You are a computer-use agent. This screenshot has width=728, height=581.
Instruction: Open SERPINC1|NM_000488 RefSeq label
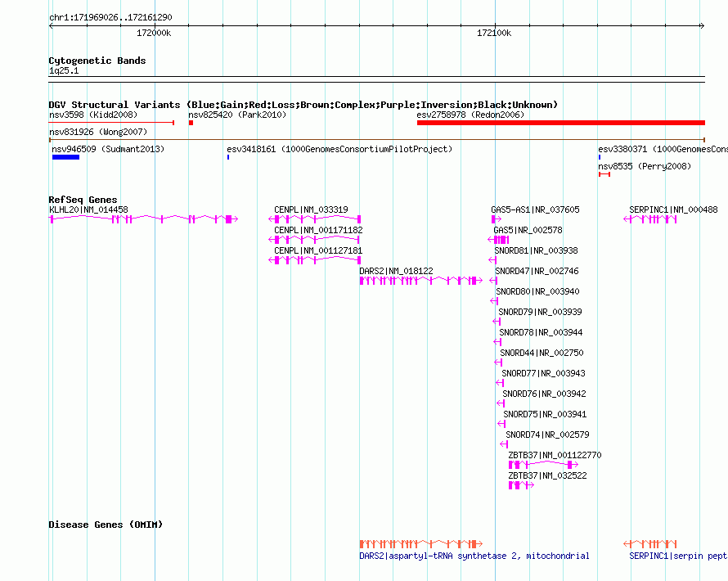point(673,210)
